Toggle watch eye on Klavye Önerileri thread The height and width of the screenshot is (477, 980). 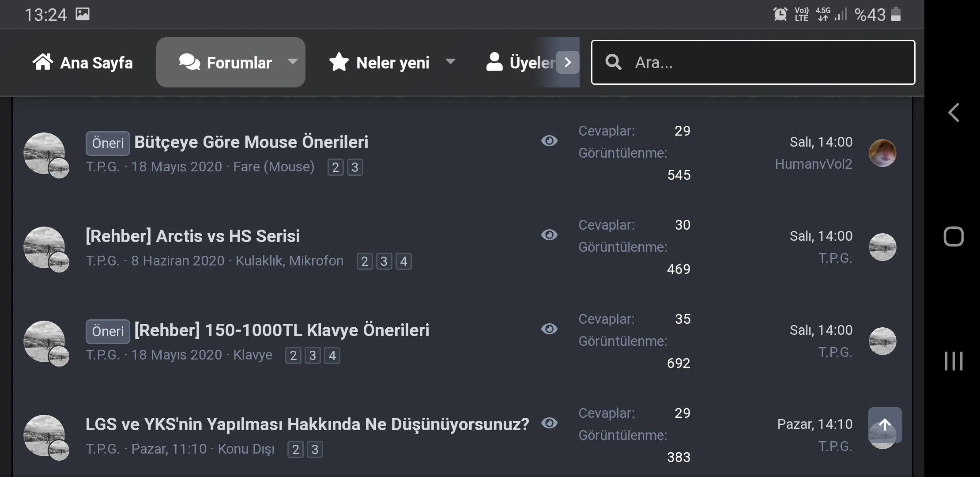pyautogui.click(x=549, y=329)
